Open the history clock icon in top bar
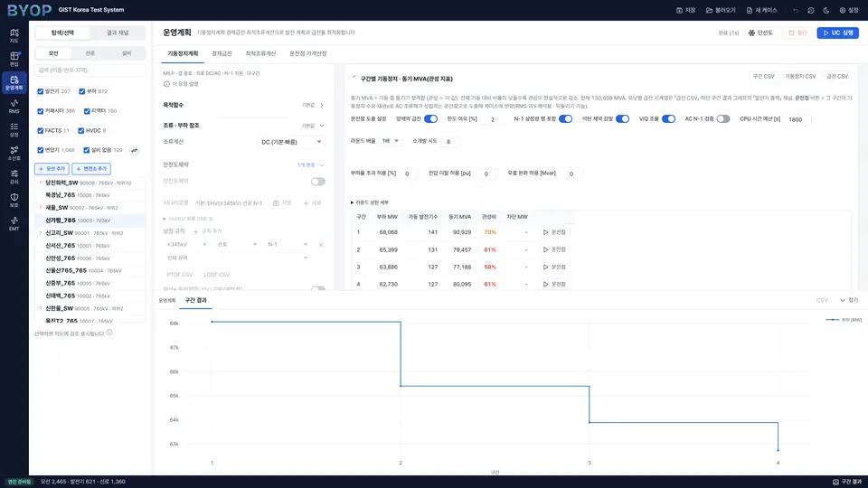The height and width of the screenshot is (488, 868). click(811, 10)
